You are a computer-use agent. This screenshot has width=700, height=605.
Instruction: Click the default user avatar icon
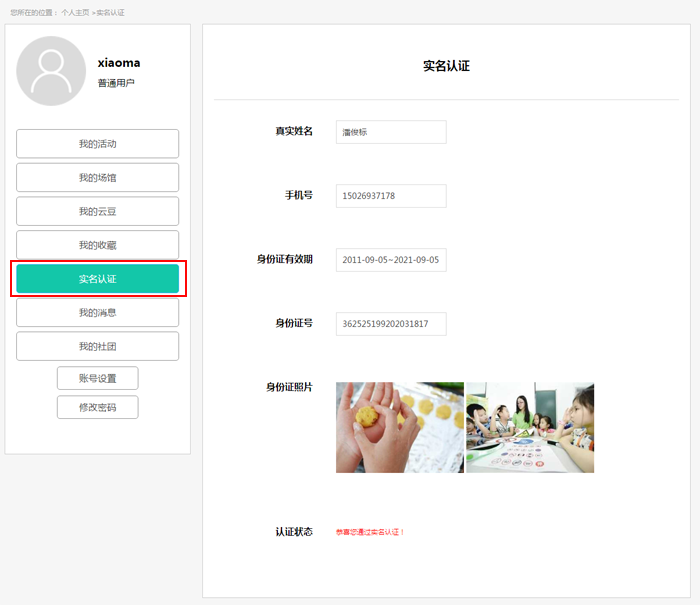[51, 71]
